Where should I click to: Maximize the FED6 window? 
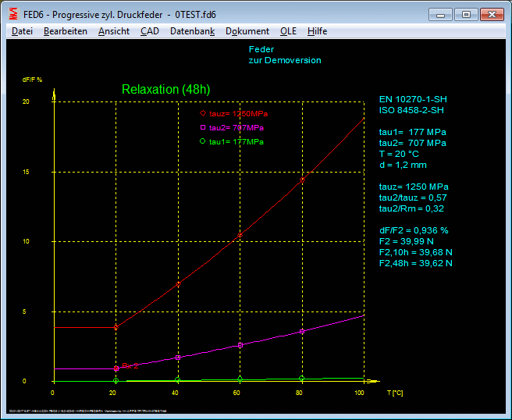[x=466, y=14]
